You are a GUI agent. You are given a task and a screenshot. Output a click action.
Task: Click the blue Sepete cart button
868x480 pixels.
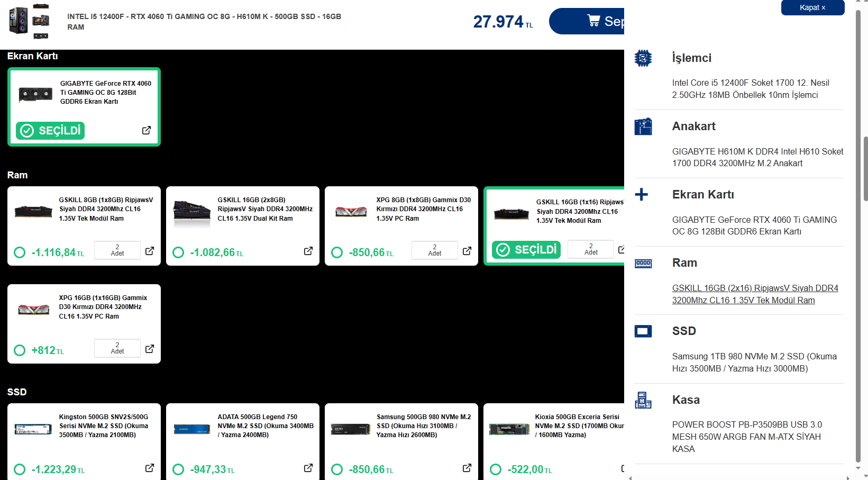click(587, 21)
